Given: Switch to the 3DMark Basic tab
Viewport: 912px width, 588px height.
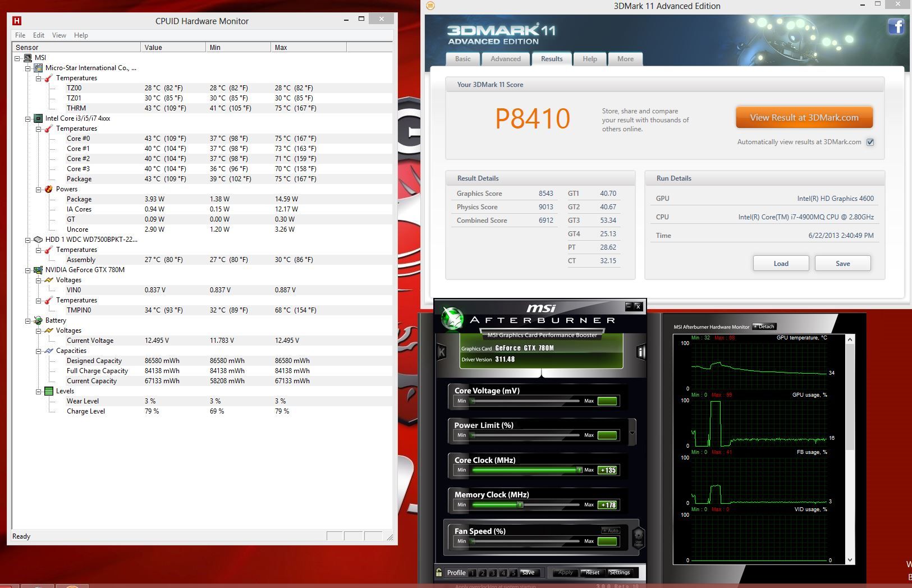Looking at the screenshot, I should click(463, 59).
